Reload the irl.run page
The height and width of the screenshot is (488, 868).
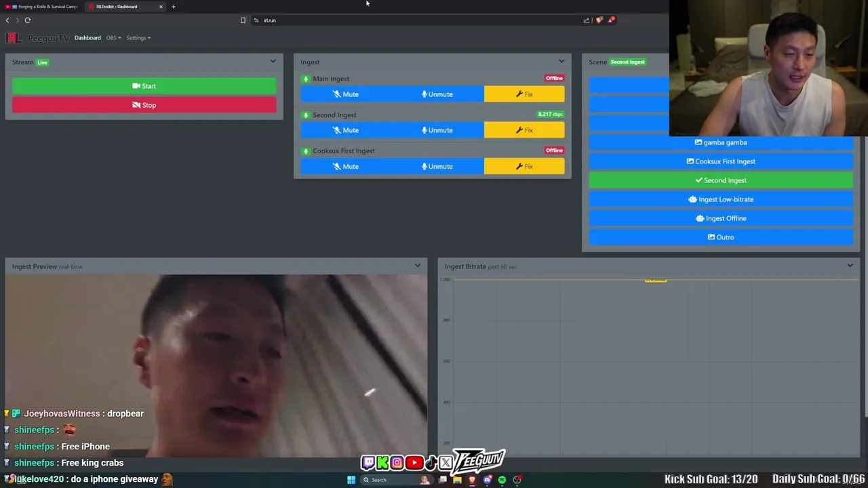click(x=28, y=20)
